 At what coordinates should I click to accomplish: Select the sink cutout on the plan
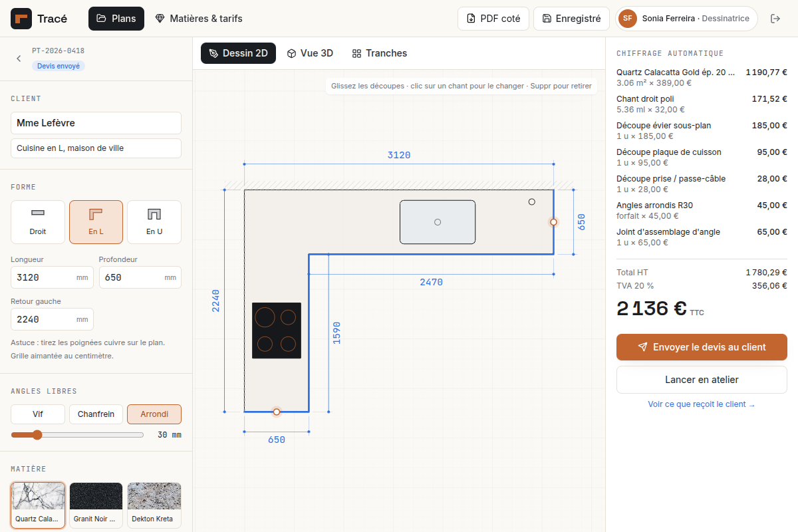click(438, 221)
